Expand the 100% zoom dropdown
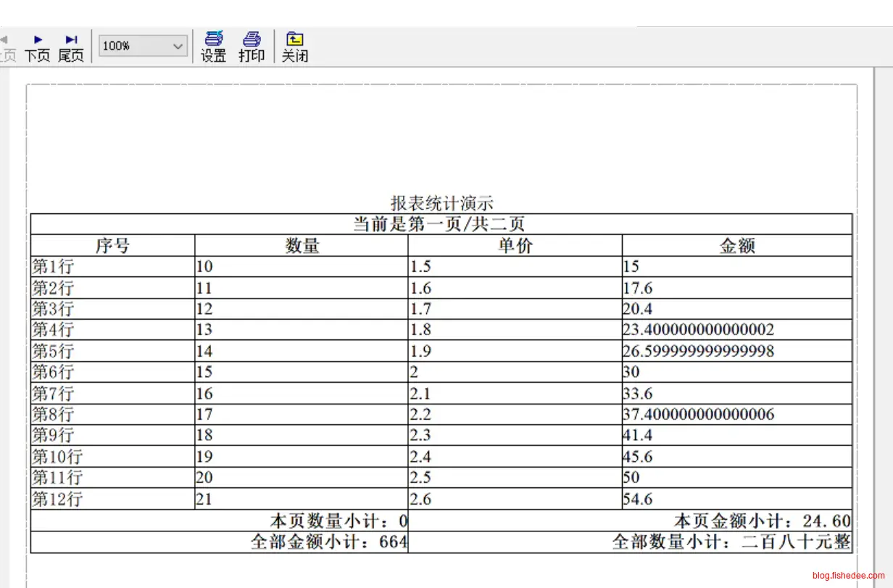This screenshot has height=588, width=893. [x=178, y=46]
